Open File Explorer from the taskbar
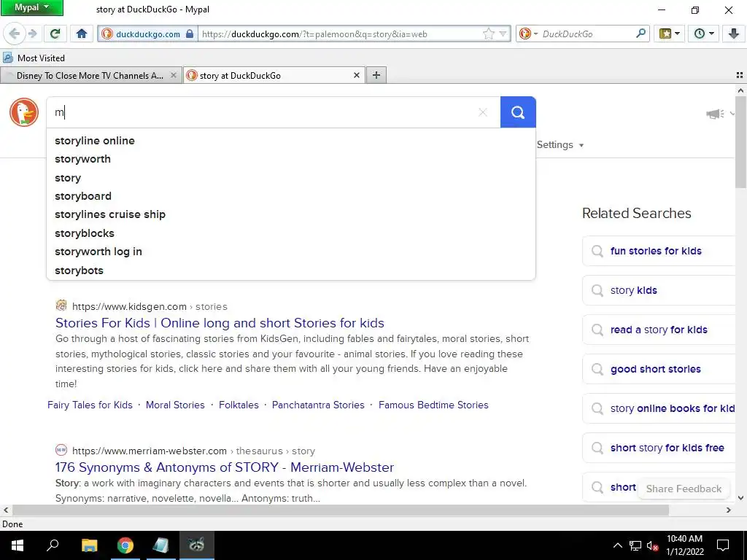 [89, 545]
